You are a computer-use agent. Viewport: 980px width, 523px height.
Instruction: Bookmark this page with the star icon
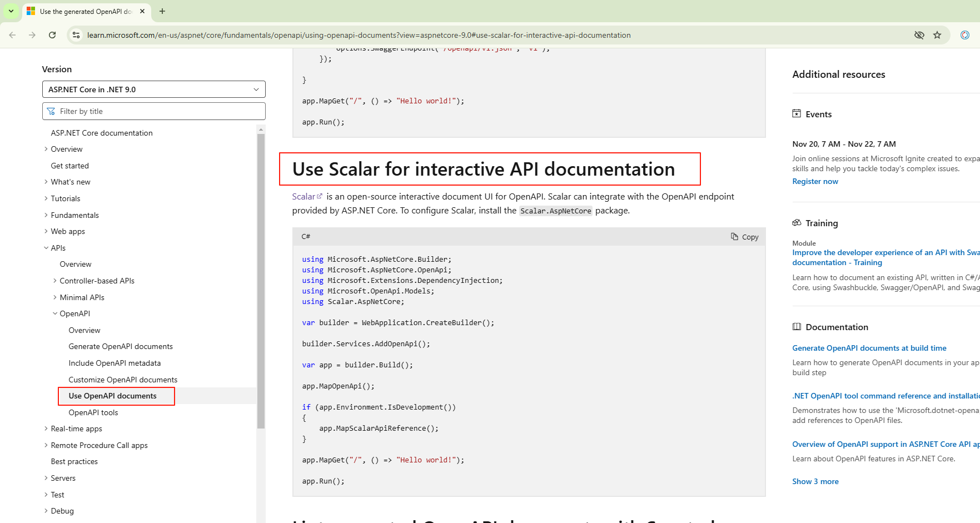[937, 35]
